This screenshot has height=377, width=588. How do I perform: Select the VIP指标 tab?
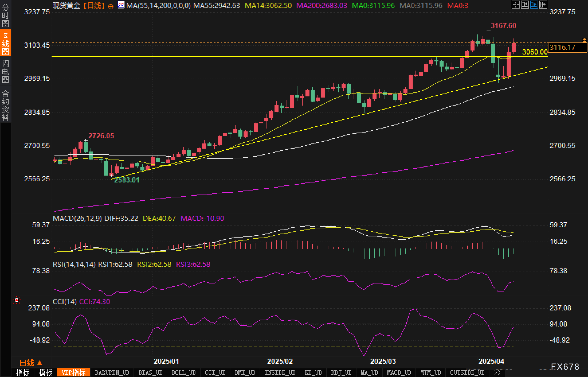[74, 372]
